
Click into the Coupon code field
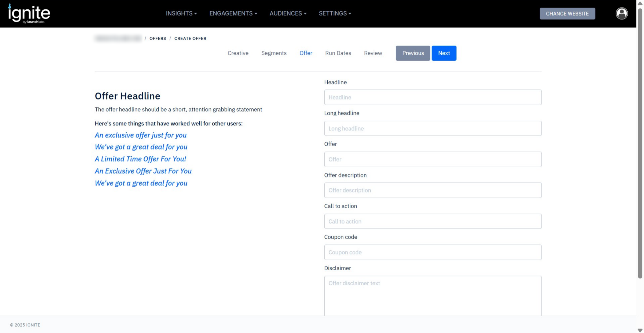pos(433,252)
